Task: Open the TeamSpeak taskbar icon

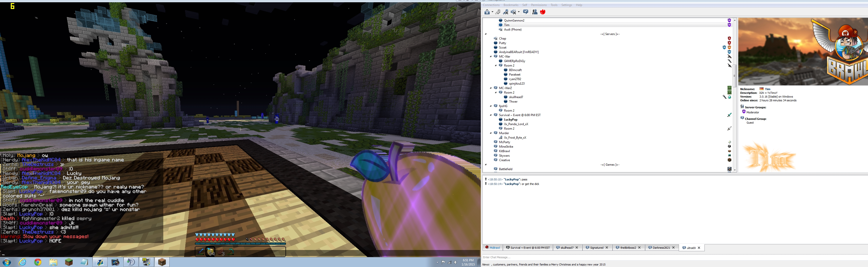Action: 131,262
